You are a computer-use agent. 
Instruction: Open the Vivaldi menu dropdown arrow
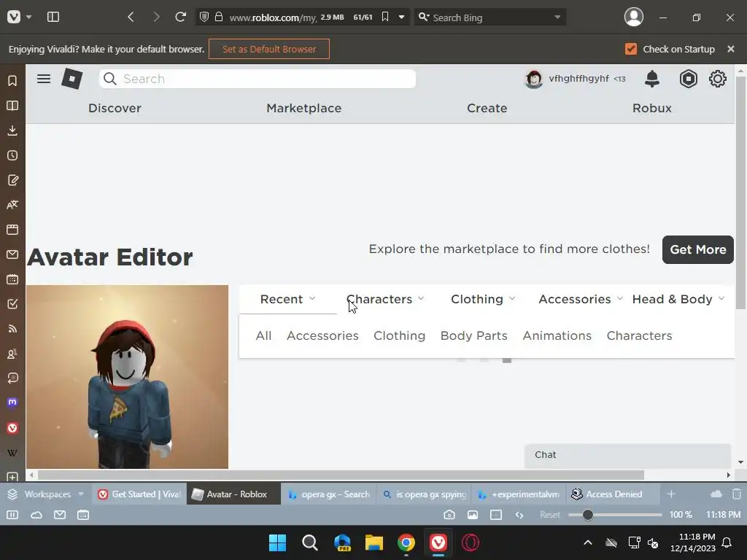[28, 17]
